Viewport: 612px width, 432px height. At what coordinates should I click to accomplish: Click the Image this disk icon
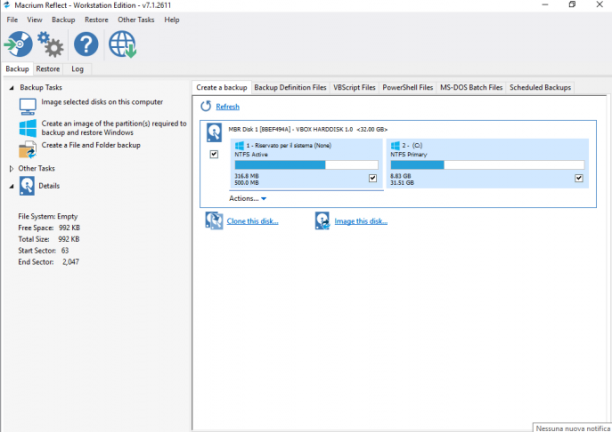pyautogui.click(x=322, y=220)
